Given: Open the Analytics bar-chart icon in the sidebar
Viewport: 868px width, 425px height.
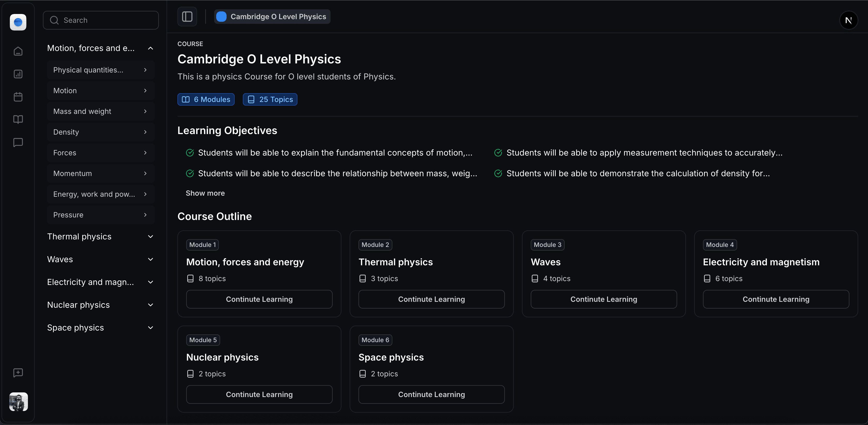Looking at the screenshot, I should (18, 74).
